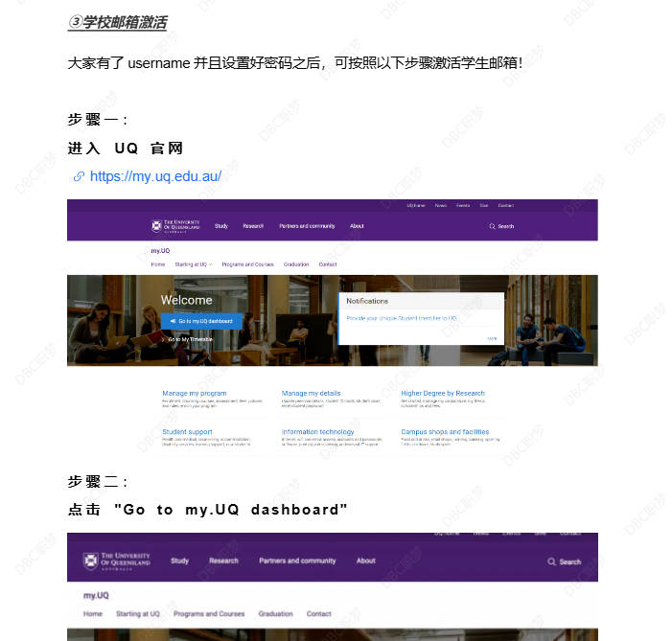
Task: Click the login arrow icon on dashboard button
Action: click(x=173, y=321)
